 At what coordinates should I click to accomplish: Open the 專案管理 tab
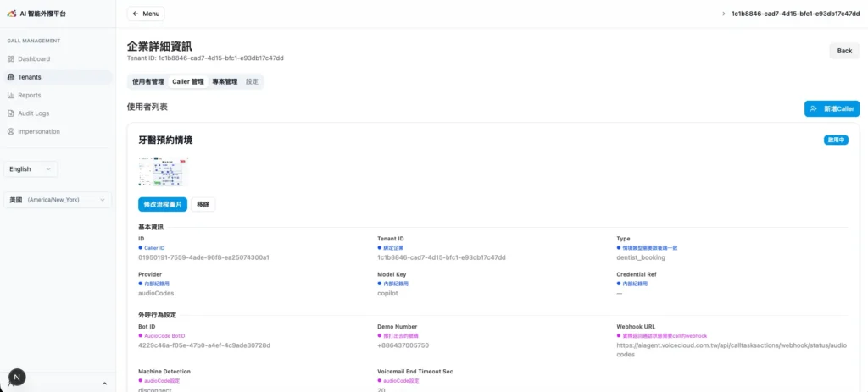coord(225,82)
